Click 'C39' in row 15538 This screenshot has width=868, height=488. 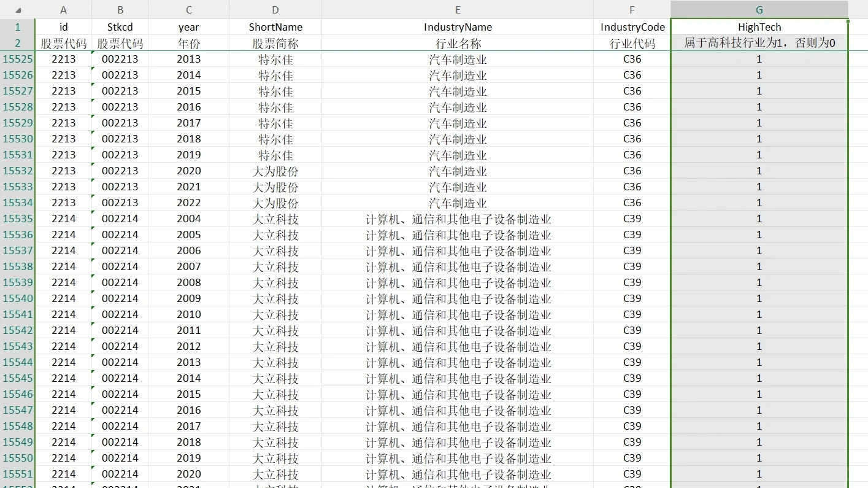coord(632,266)
